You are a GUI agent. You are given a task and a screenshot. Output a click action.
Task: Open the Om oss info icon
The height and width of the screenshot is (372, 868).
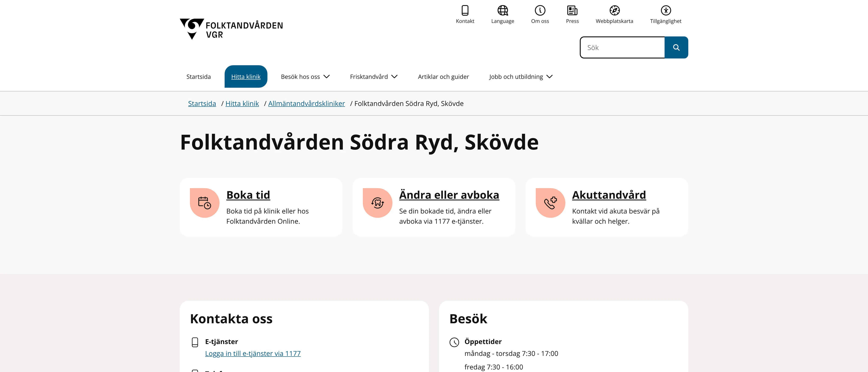540,10
